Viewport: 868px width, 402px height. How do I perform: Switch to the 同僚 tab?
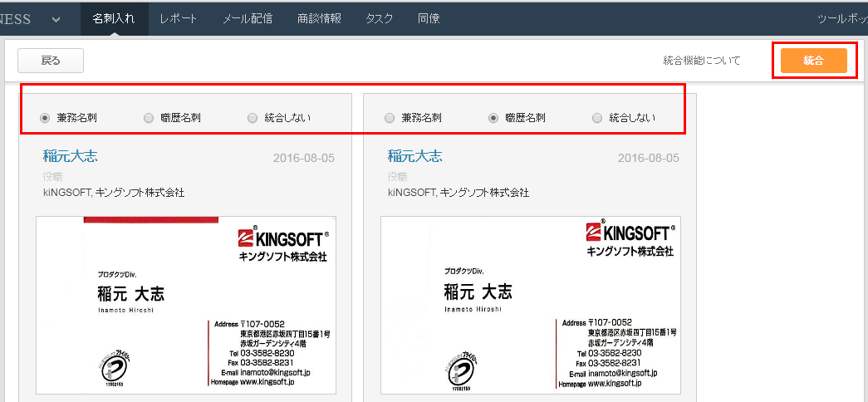click(429, 18)
